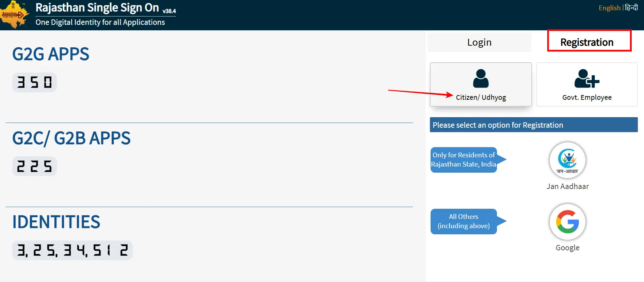
Task: Click the Rajasthan SSO map logo
Action: point(14,15)
